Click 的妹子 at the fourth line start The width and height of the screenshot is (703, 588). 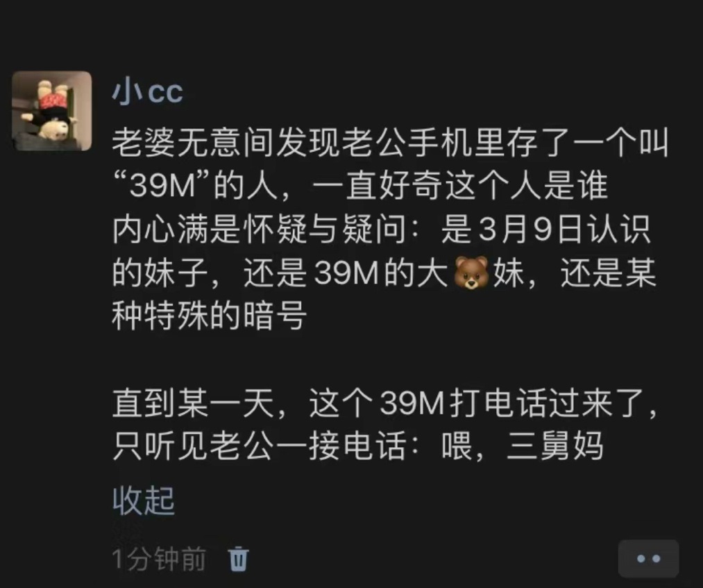pyautogui.click(x=160, y=273)
